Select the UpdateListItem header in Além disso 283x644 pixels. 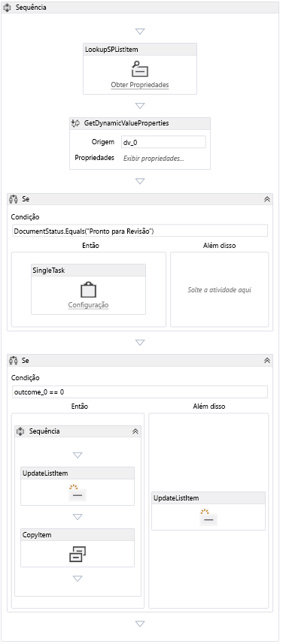208,497
